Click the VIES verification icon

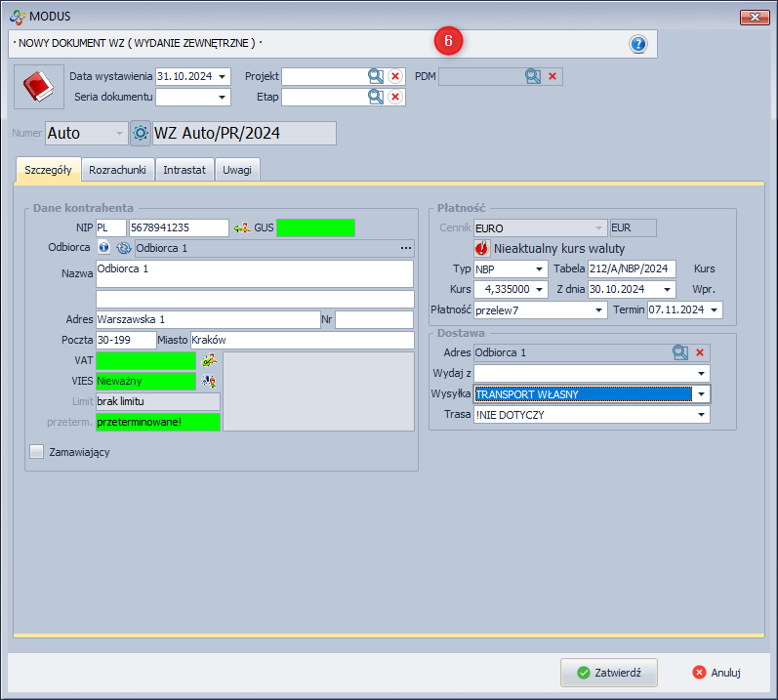tap(208, 381)
